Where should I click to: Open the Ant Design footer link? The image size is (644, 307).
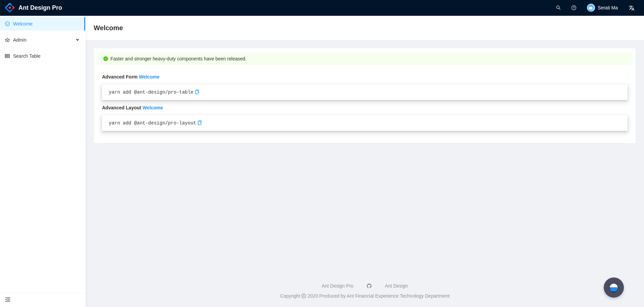[x=396, y=286]
